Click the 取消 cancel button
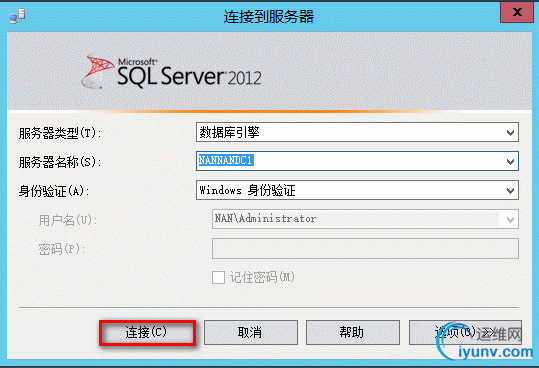 [x=251, y=332]
